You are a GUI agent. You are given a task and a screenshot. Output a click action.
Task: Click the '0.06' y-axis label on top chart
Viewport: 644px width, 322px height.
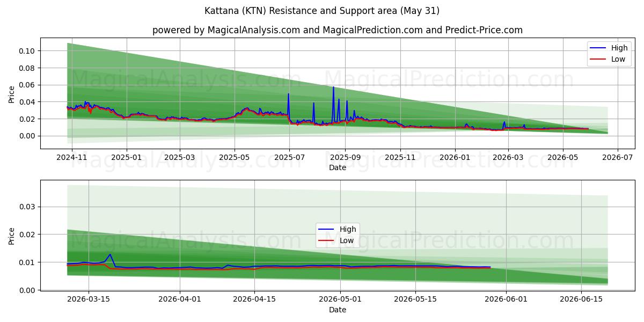[27, 85]
